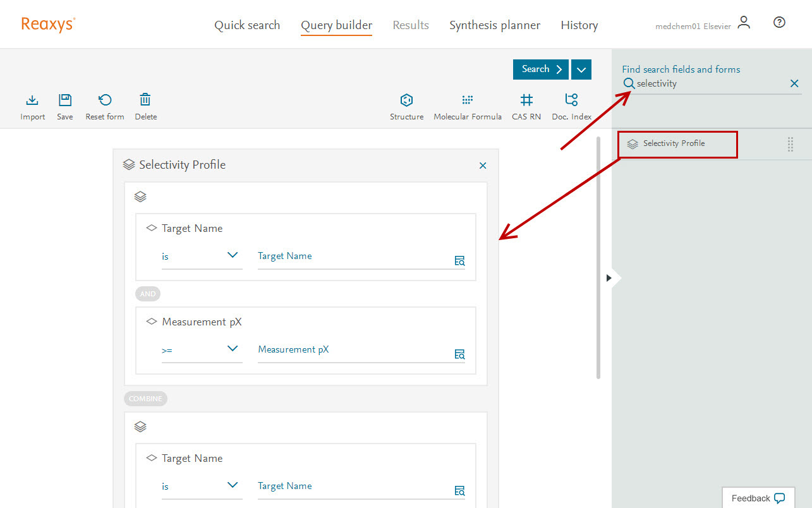Screen dimensions: 812x508
Task: Add a CAS RN field
Action: pos(526,100)
